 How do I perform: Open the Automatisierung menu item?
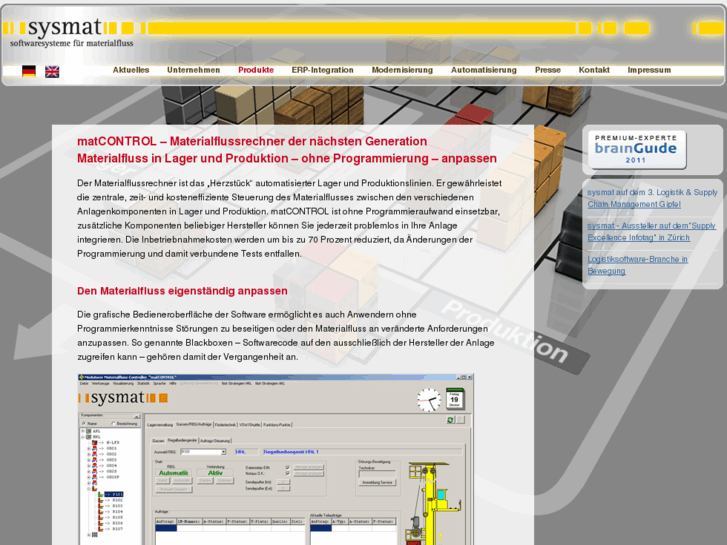(x=484, y=70)
